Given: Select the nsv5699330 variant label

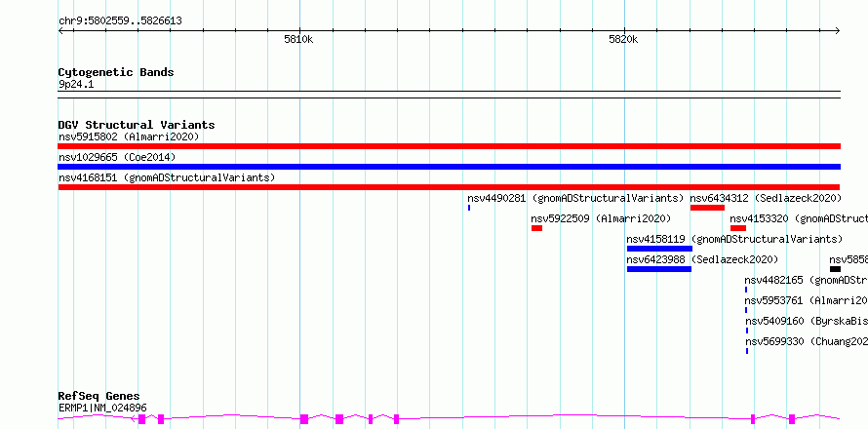Looking at the screenshot, I should click(806, 341).
